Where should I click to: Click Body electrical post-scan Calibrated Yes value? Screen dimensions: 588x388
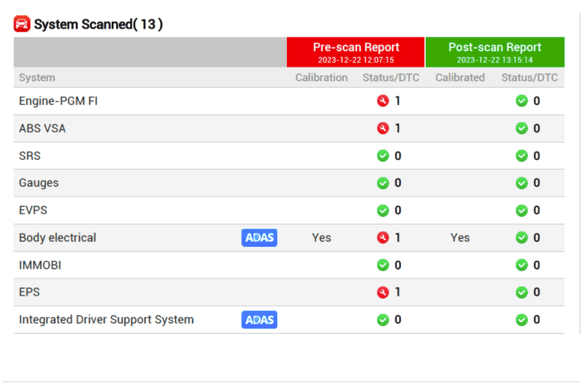pos(460,238)
